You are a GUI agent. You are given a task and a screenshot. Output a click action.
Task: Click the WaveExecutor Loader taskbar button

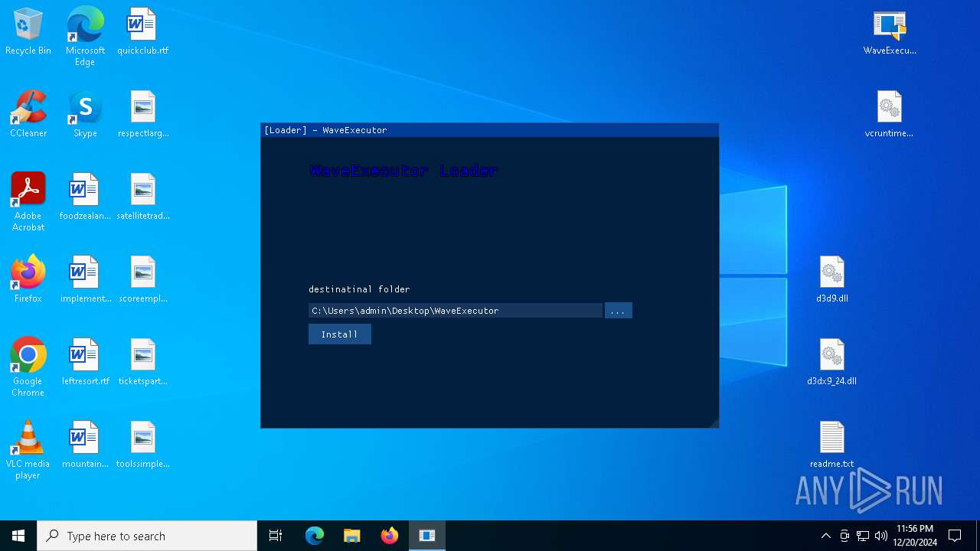click(427, 536)
